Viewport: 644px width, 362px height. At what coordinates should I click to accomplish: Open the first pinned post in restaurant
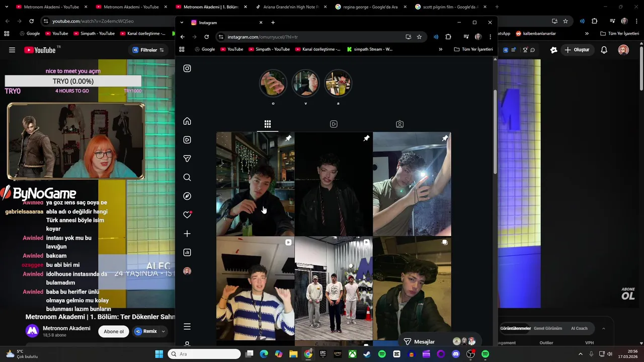point(255,184)
